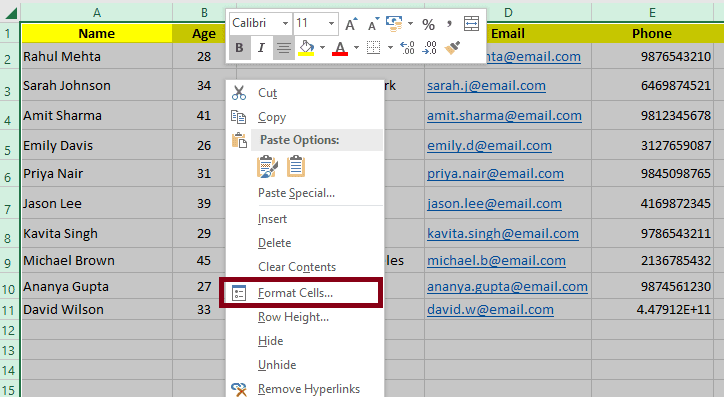
Task: Select column E header
Action: 652,12
